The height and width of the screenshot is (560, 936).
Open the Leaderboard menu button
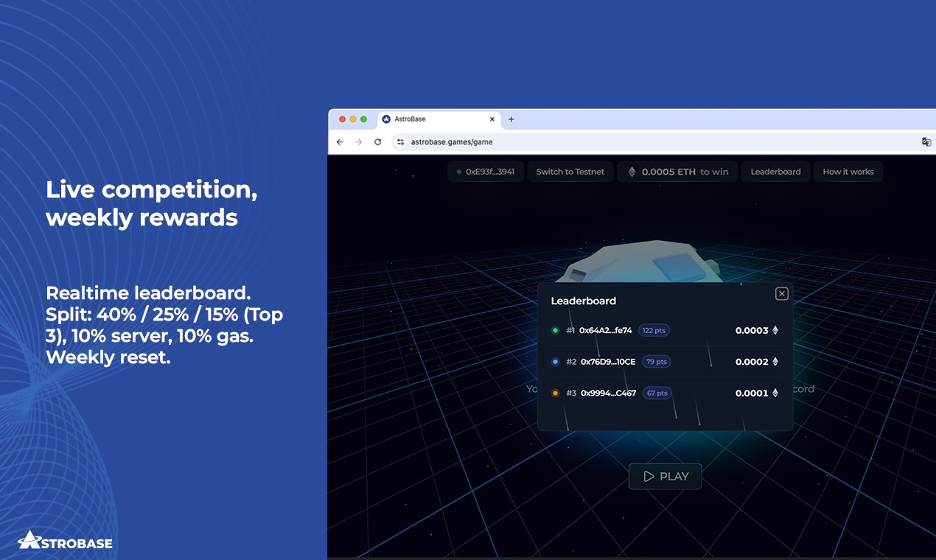pyautogui.click(x=775, y=172)
